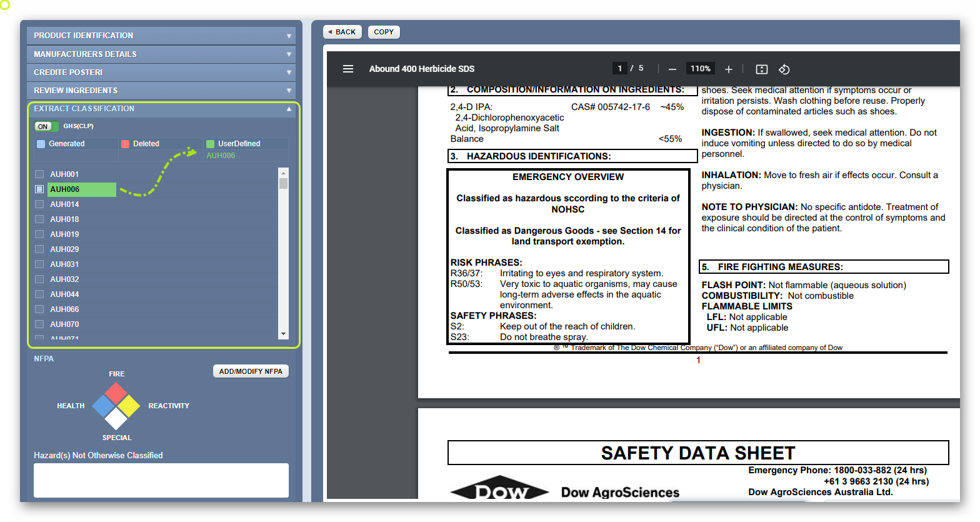Check the AUH029 checkbox
This screenshot has width=980, height=522.
[39, 249]
